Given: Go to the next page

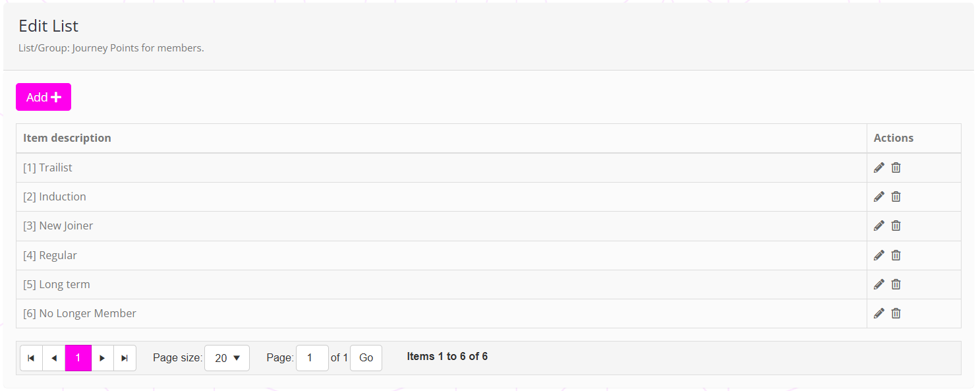Looking at the screenshot, I should click(102, 358).
